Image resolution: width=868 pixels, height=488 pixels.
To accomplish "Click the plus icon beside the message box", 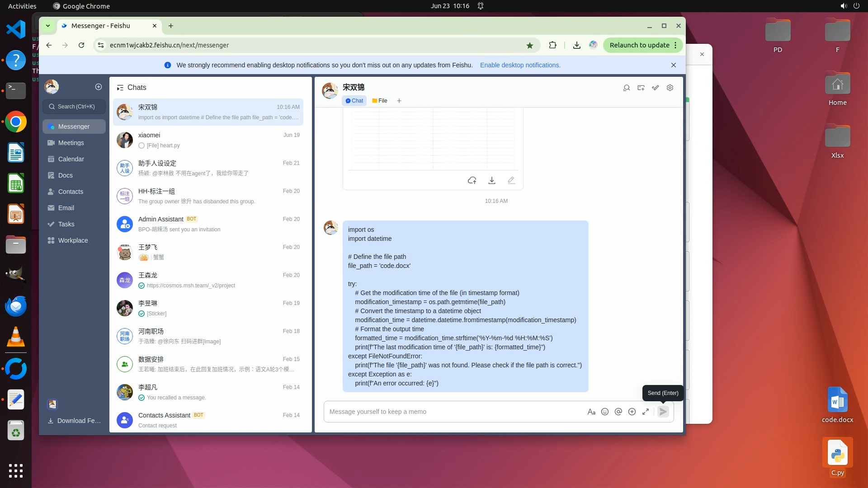I will (632, 412).
